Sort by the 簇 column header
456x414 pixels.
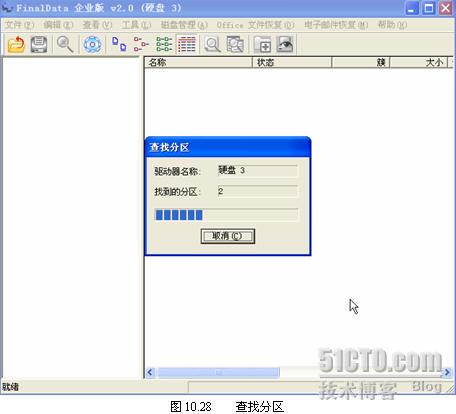point(361,62)
